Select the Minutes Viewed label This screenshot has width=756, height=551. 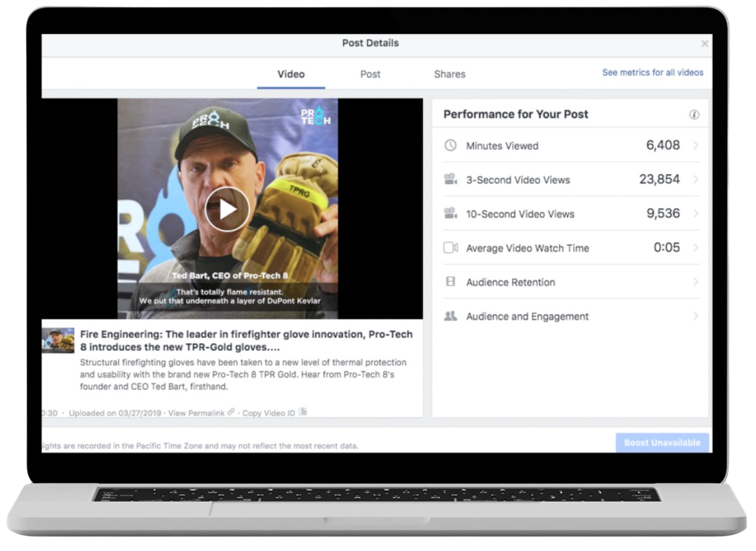point(502,146)
